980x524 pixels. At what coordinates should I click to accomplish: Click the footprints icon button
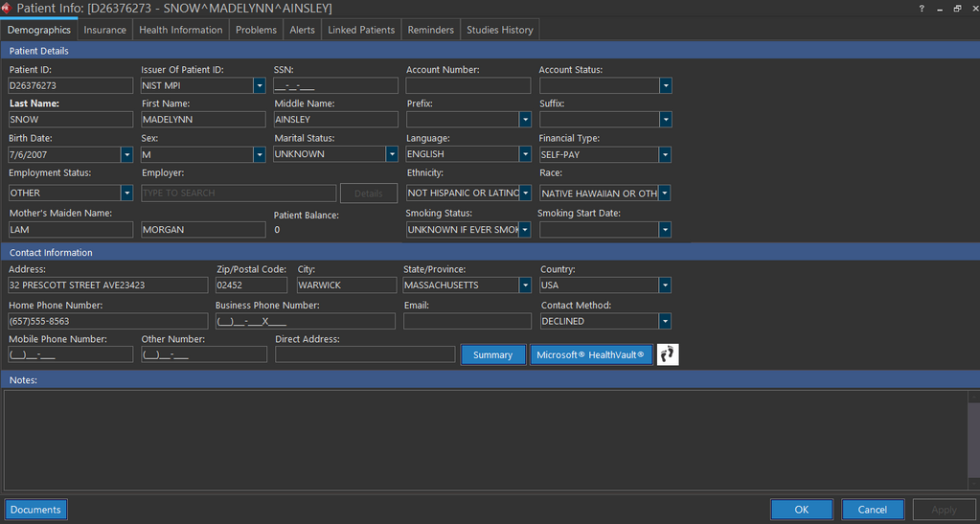tap(669, 354)
